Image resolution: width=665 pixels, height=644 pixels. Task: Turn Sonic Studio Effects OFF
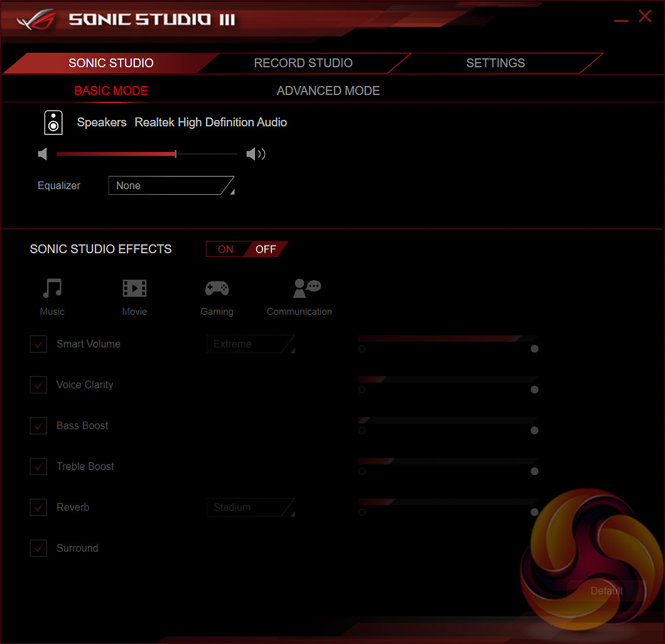(266, 249)
